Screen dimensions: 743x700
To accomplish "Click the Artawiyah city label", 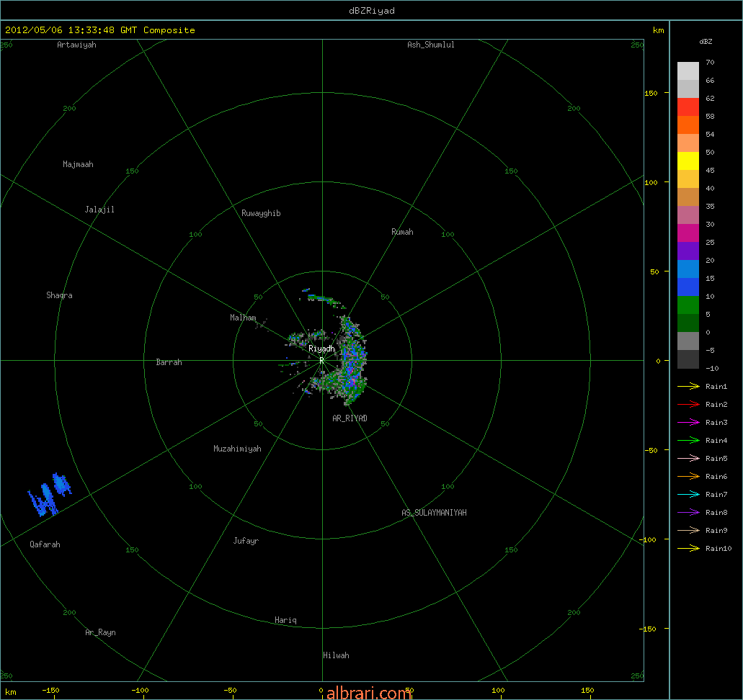I will 77,45.
